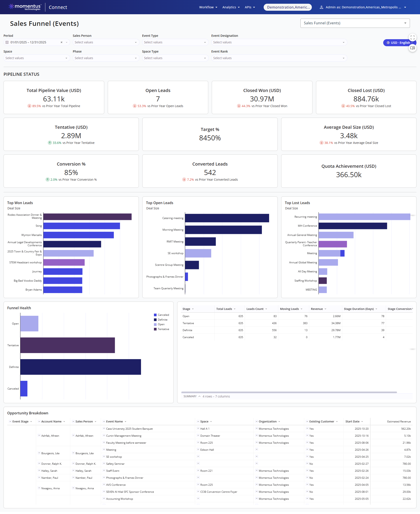Collapse the Bourgeois, Léa account name group

(39, 453)
